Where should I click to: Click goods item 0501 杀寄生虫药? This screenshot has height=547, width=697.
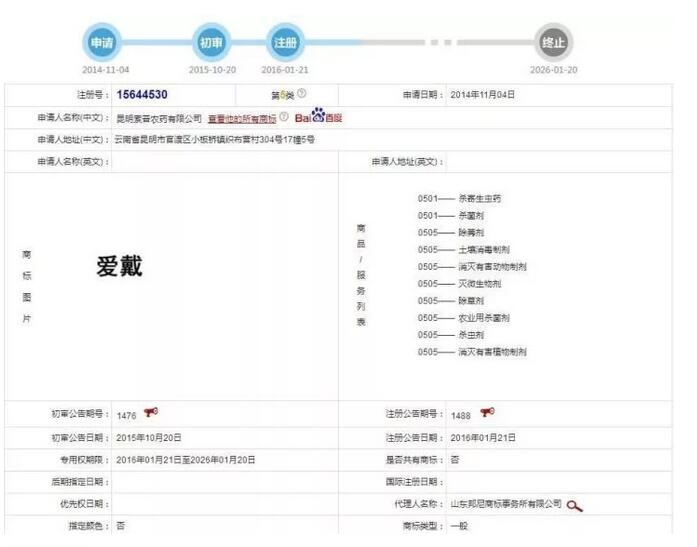(x=459, y=198)
